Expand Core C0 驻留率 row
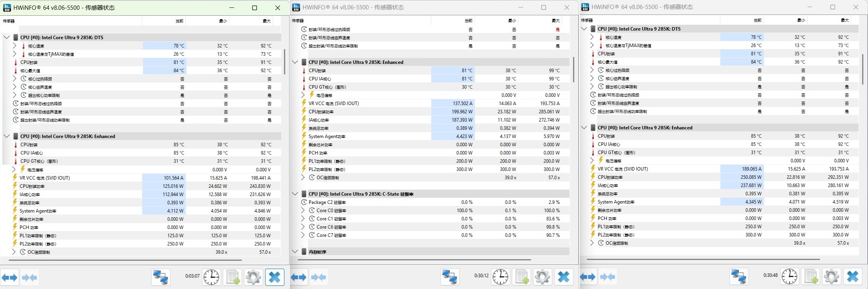This screenshot has width=868, height=289. pyautogui.click(x=303, y=210)
